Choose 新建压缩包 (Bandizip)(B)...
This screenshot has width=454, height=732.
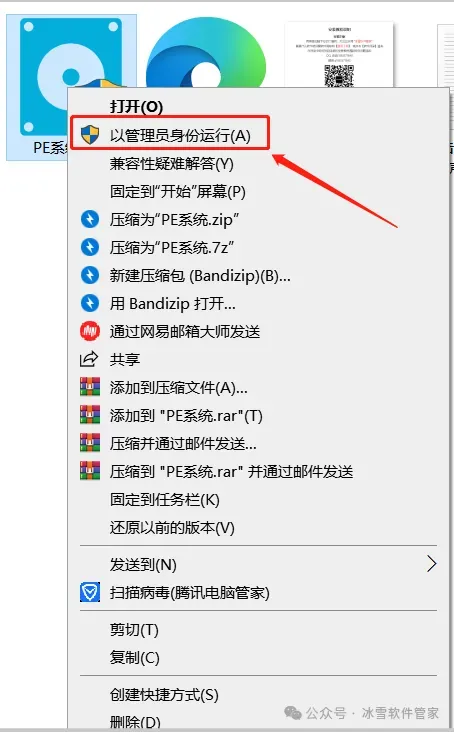tap(200, 275)
